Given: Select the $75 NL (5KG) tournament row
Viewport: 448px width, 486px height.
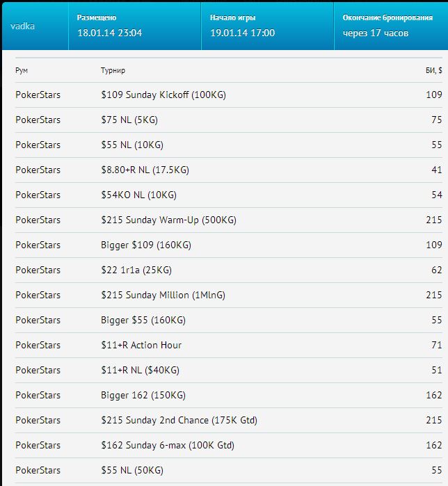Looking at the screenshot, I should point(229,120).
